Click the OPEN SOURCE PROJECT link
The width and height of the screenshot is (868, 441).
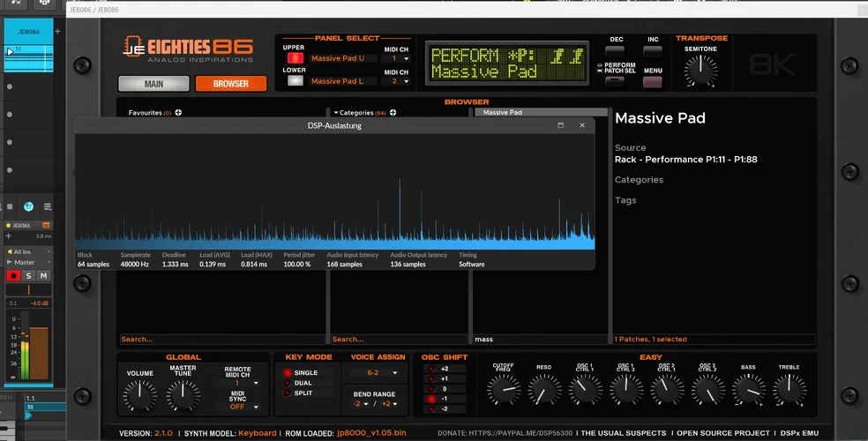pyautogui.click(x=723, y=433)
